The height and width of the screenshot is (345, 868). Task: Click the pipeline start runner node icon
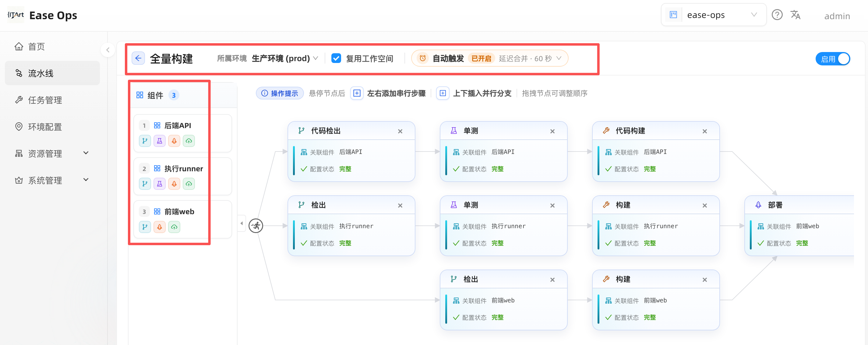point(256,225)
